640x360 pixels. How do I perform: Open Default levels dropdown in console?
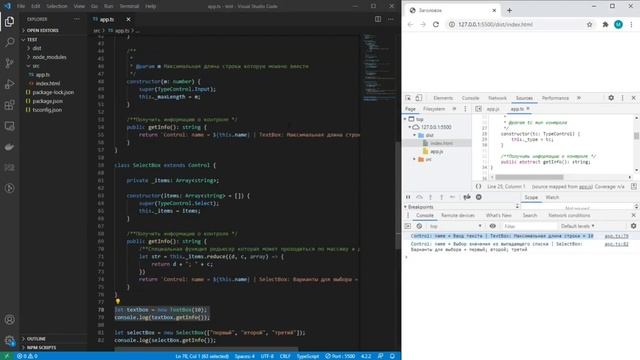[x=577, y=226]
